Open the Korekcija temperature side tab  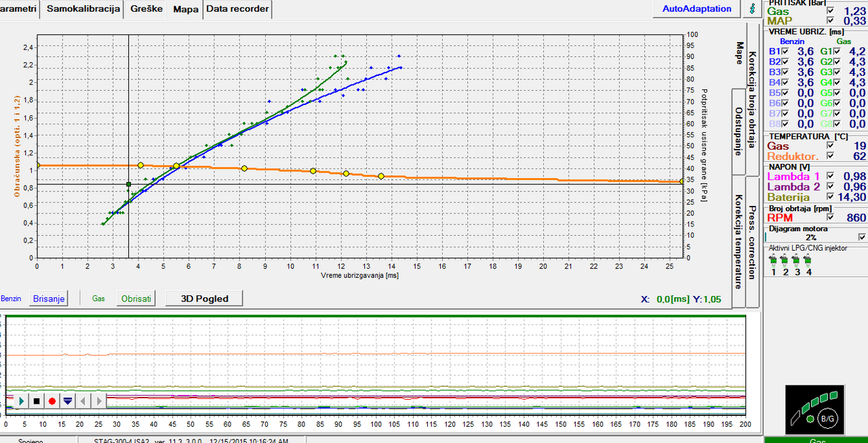point(737,242)
